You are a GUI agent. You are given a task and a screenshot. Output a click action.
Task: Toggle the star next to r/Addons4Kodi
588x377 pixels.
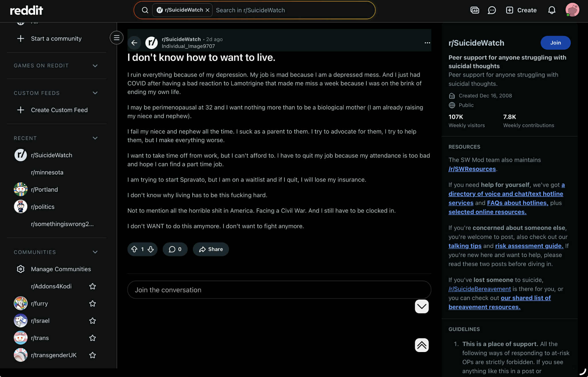click(92, 286)
